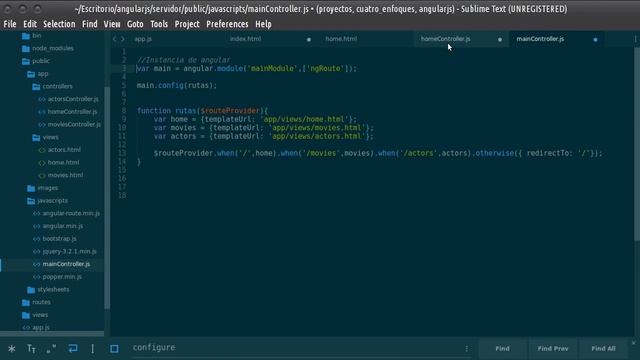The height and width of the screenshot is (360, 640).
Task: Open actorsController.js from sidebar
Action: click(69, 99)
